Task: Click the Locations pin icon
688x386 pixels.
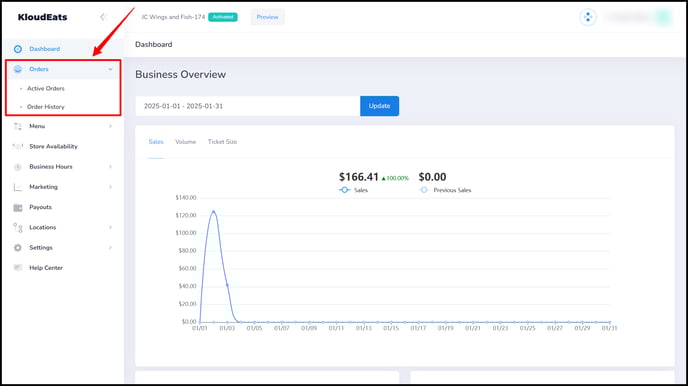Action: [x=18, y=228]
